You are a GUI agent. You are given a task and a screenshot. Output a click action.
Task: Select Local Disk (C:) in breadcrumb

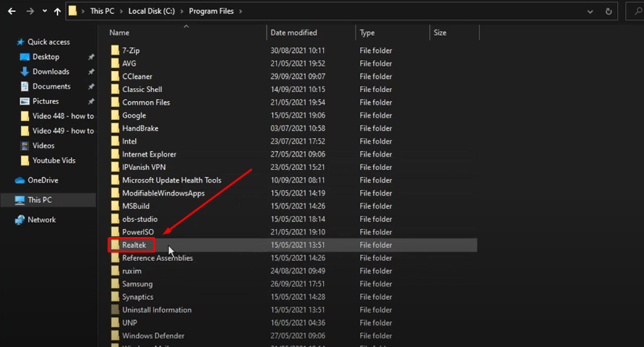(x=151, y=11)
